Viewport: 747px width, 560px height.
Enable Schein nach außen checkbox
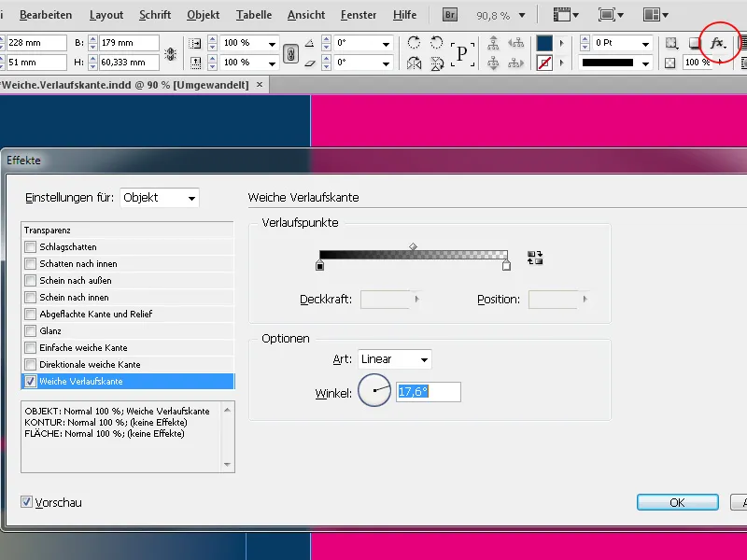coord(31,281)
